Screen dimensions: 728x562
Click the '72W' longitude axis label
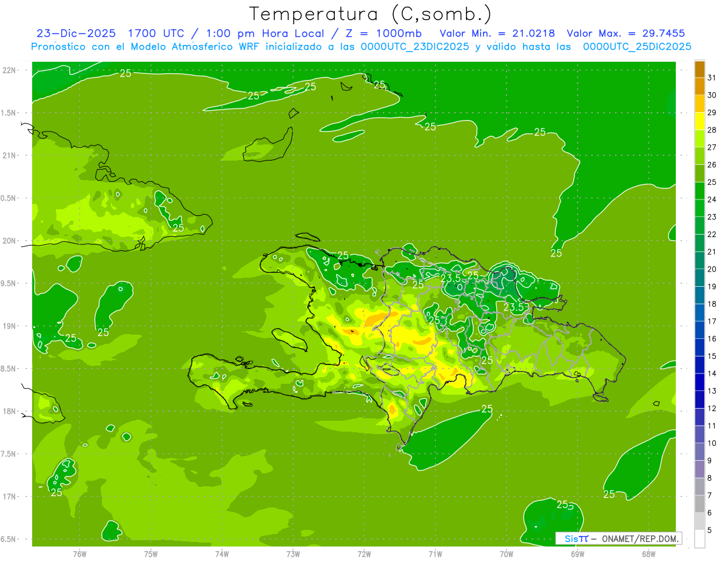(x=364, y=555)
